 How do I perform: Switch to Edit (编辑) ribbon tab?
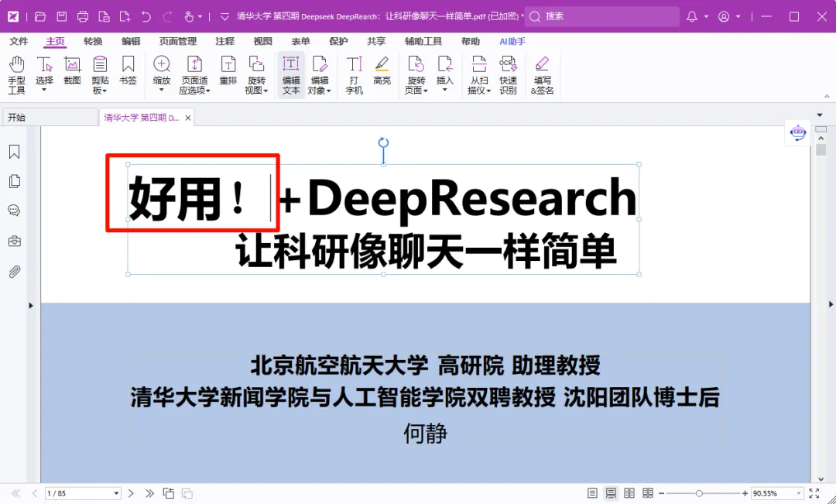click(131, 41)
